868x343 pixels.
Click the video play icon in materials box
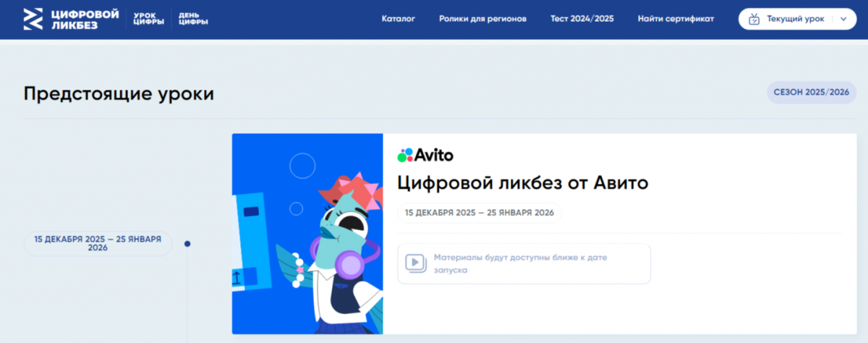tap(415, 263)
